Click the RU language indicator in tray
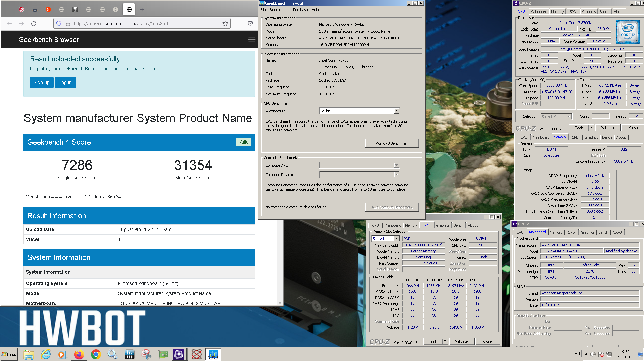 [x=577, y=354]
